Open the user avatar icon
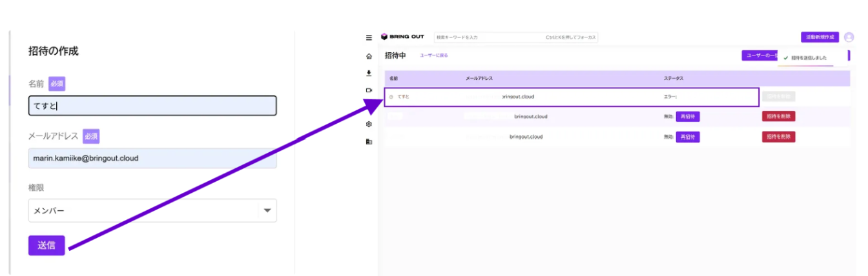This screenshot has height=276, width=868. click(849, 37)
